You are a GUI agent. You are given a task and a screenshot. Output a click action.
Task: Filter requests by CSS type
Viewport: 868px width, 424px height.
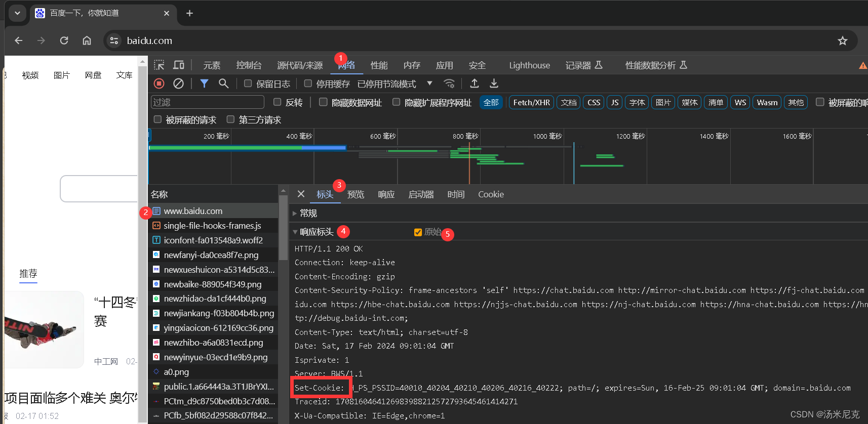pos(594,102)
